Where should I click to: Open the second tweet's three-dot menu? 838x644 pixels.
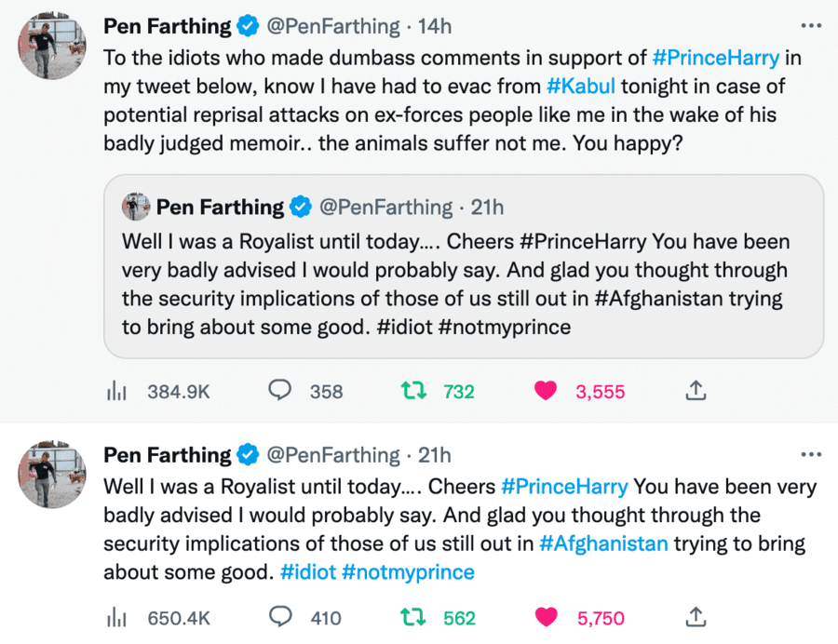pos(812,455)
